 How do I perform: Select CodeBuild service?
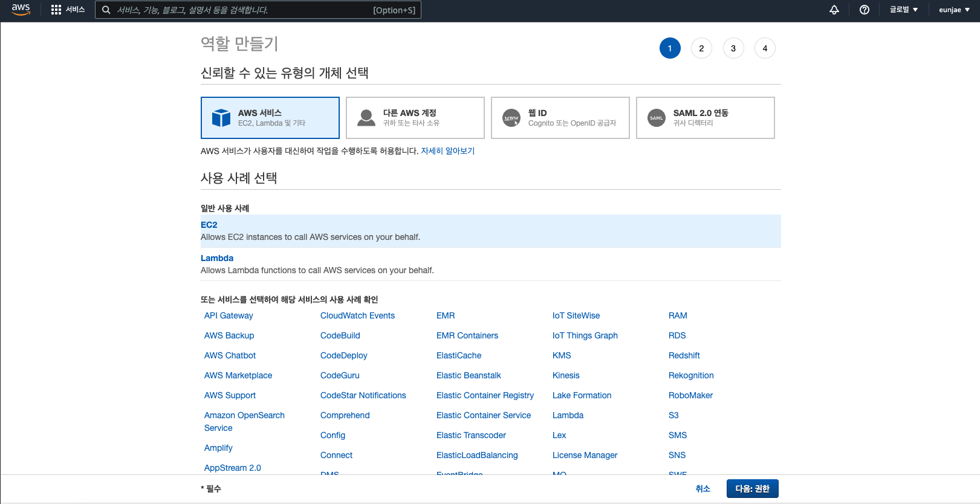pyautogui.click(x=340, y=335)
